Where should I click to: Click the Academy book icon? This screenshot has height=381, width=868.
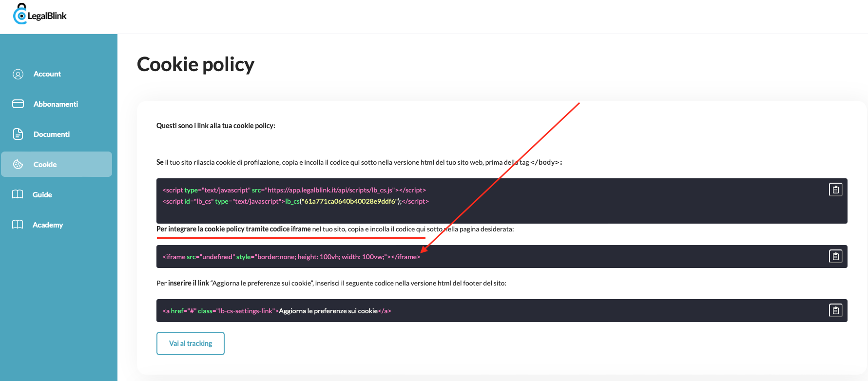[18, 225]
